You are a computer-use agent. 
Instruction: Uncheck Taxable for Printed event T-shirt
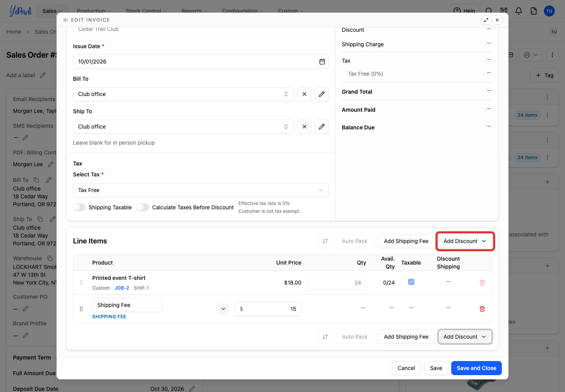tap(411, 282)
